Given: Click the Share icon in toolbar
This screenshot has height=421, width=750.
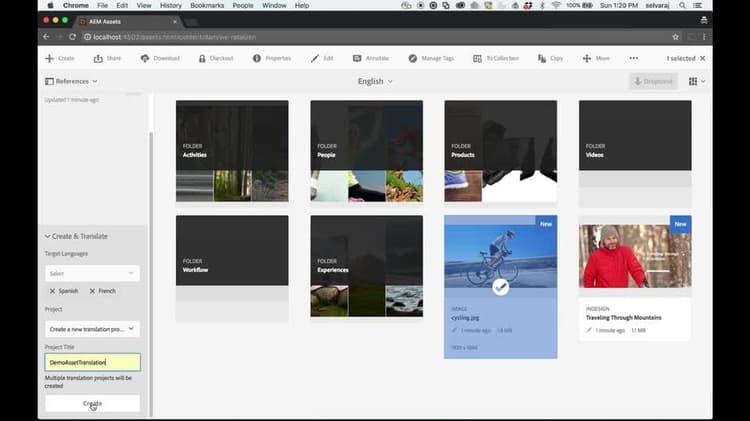Looking at the screenshot, I should (x=98, y=58).
